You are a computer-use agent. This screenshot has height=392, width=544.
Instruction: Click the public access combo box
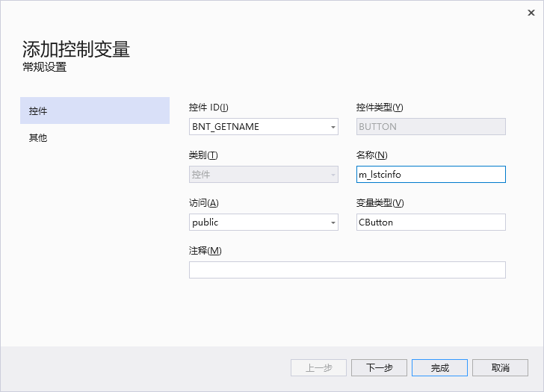pyautogui.click(x=264, y=223)
